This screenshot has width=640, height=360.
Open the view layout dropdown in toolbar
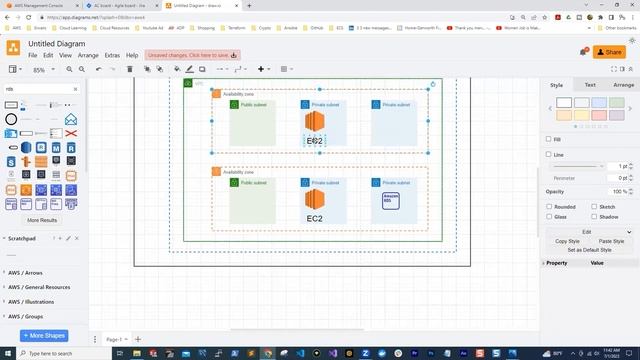[x=16, y=69]
